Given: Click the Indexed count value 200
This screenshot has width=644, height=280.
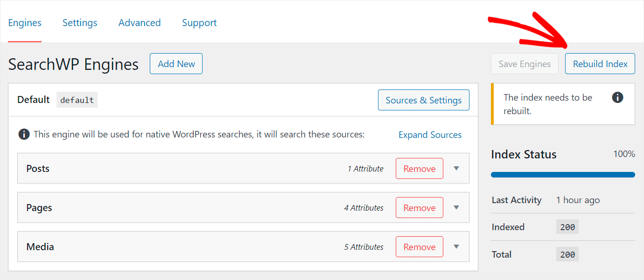Looking at the screenshot, I should [567, 227].
